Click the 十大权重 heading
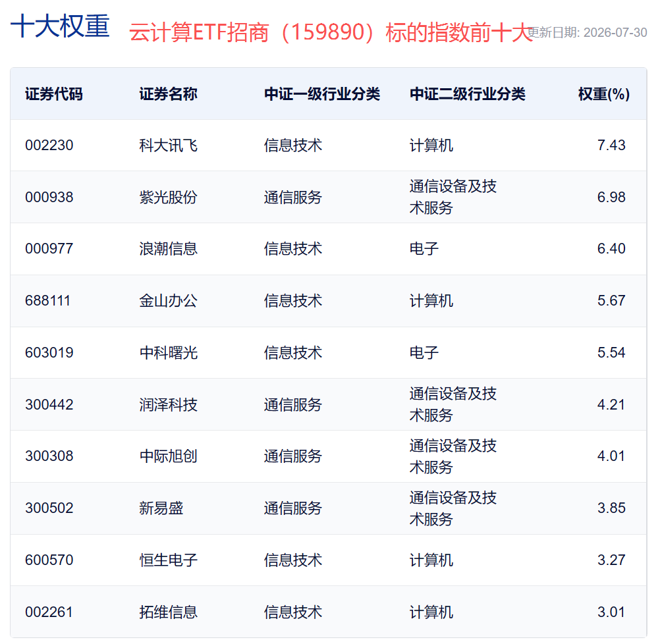The width and height of the screenshot is (660, 644). coord(60,26)
